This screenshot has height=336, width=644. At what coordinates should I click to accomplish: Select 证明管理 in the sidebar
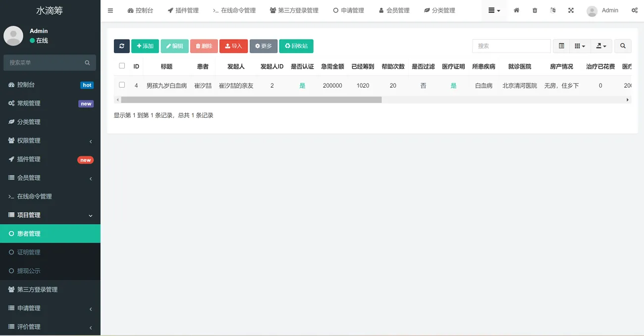tap(29, 252)
